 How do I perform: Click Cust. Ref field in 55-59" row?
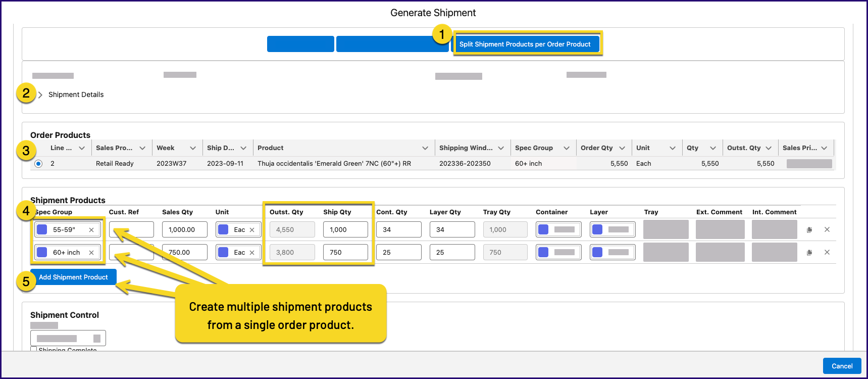click(x=131, y=229)
